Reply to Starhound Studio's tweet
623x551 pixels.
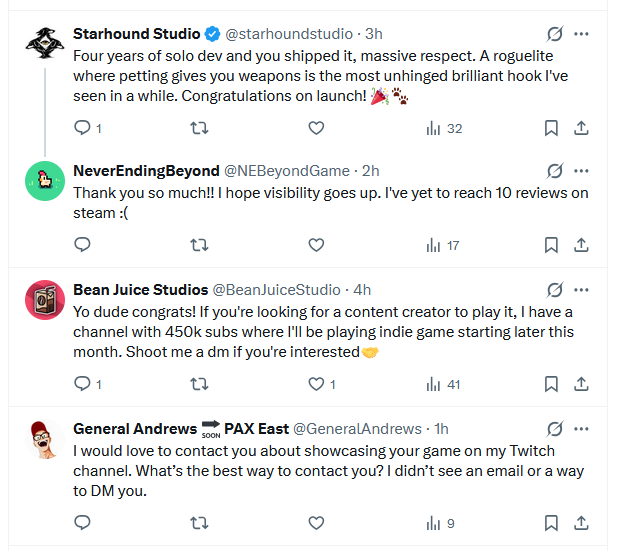[x=83, y=128]
